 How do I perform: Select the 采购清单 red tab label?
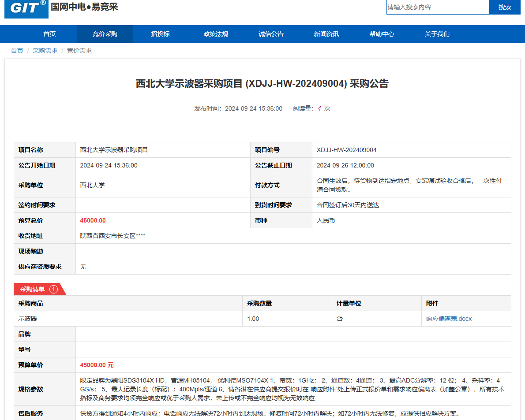(x=32, y=289)
